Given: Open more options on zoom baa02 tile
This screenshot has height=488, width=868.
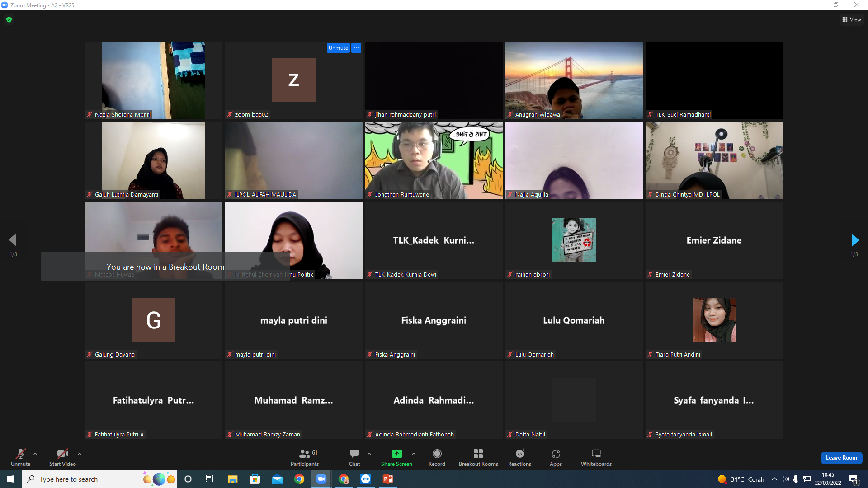Looking at the screenshot, I should tap(356, 48).
